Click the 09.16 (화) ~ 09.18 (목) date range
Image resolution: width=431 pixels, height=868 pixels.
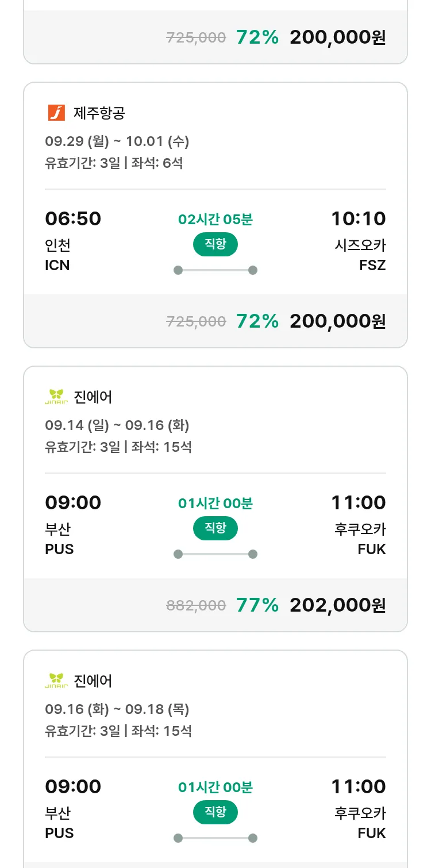click(117, 709)
